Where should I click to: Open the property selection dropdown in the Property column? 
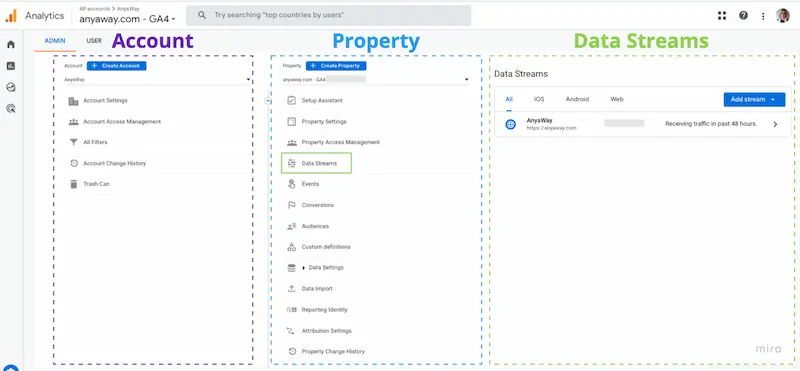pyautogui.click(x=376, y=80)
